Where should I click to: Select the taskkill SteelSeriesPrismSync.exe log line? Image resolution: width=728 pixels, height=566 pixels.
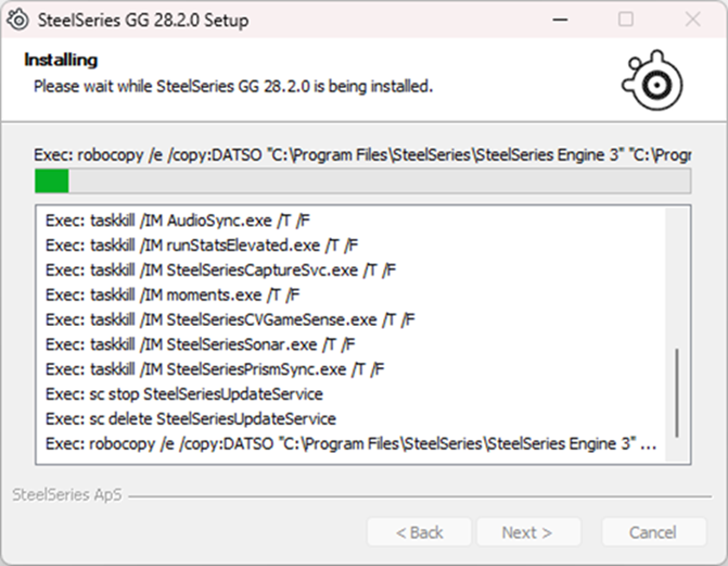click(215, 369)
